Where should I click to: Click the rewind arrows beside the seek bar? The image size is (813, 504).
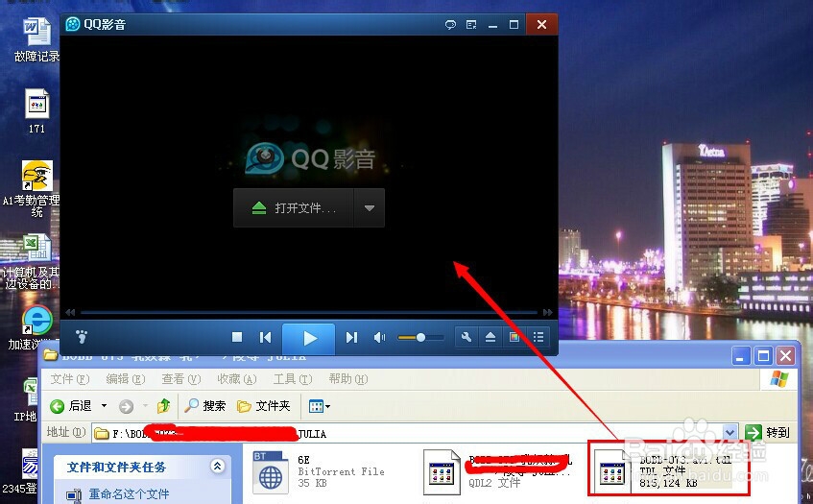(70, 312)
